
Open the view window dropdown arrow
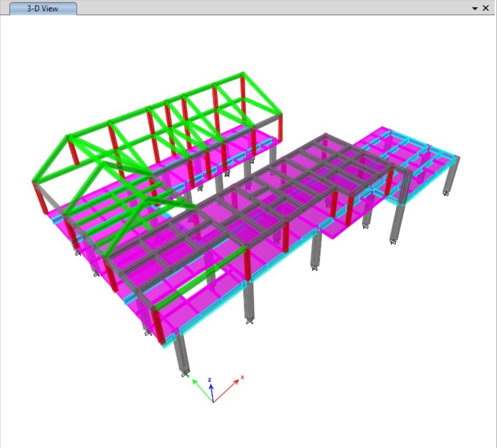point(475,8)
